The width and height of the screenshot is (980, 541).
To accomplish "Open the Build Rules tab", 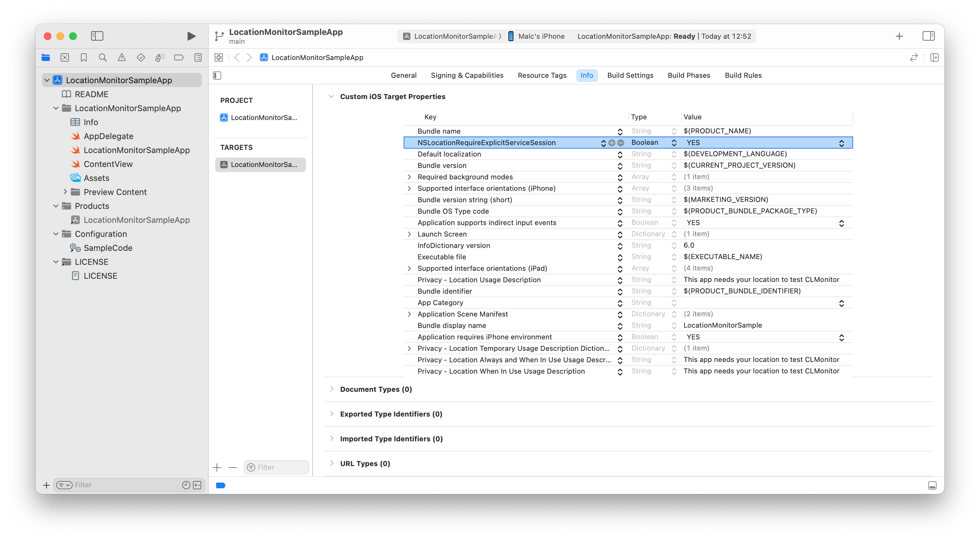I will 743,75.
